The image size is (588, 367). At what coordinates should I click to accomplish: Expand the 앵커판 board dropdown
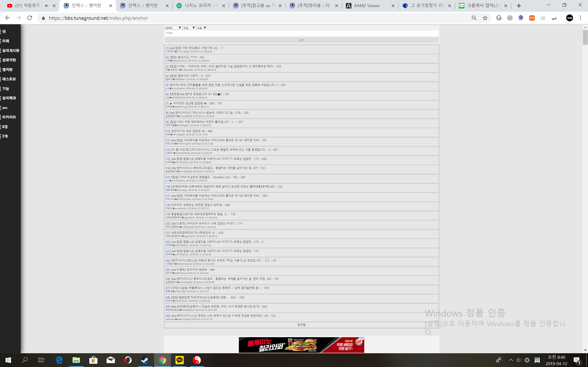[173, 28]
